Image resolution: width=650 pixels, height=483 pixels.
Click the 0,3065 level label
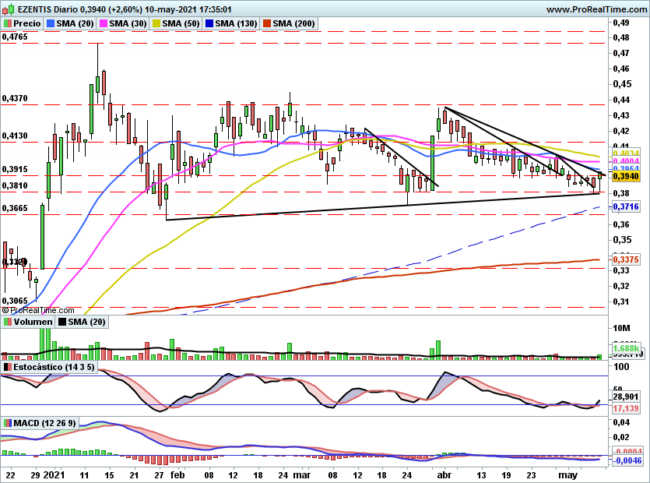tap(15, 301)
